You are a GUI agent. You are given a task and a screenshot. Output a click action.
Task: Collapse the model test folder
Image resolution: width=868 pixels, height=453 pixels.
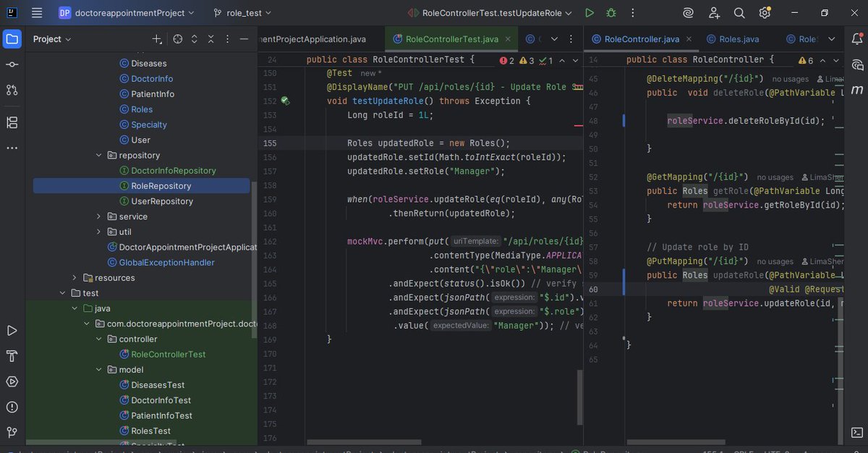click(99, 370)
